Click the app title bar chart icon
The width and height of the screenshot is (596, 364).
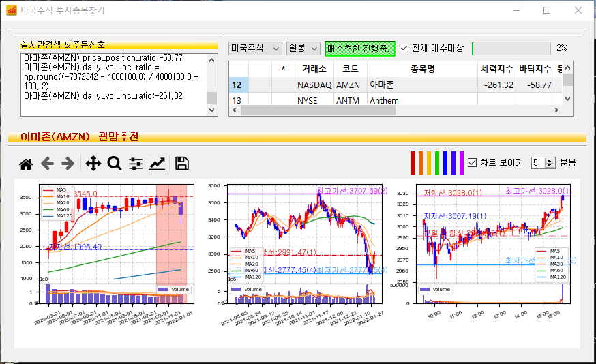click(x=12, y=10)
